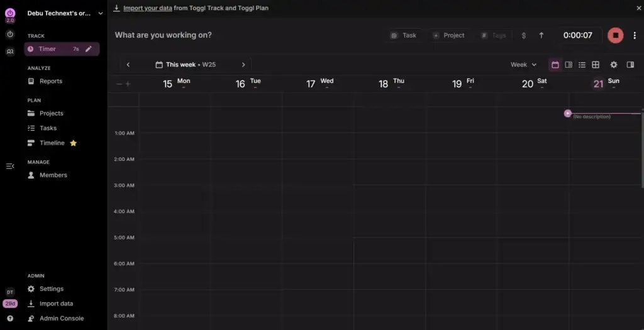Click the star icon beside Timeline
The height and width of the screenshot is (330, 644).
73,143
